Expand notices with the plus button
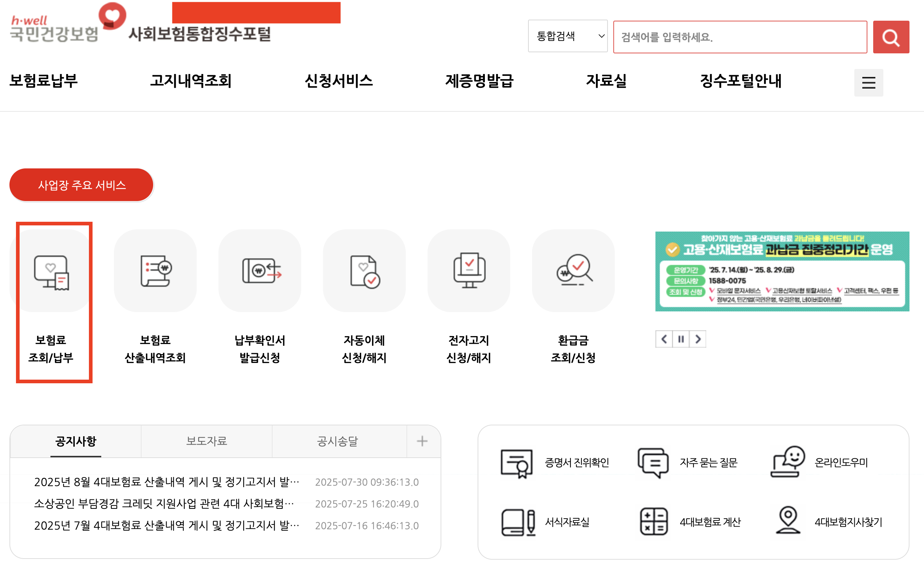The height and width of the screenshot is (572, 924). click(422, 441)
